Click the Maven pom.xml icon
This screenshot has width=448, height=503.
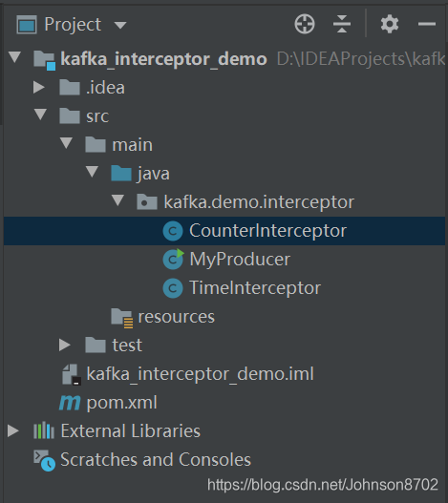pyautogui.click(x=70, y=403)
